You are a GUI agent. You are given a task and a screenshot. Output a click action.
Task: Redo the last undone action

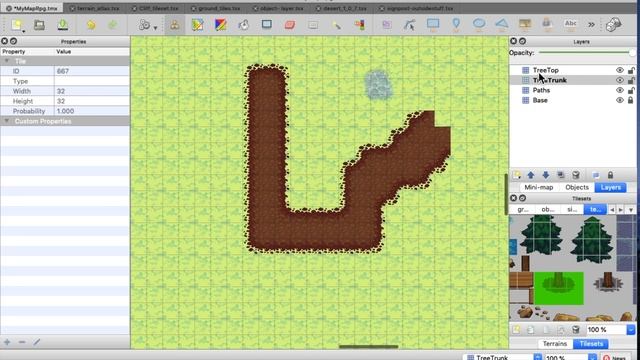tap(113, 25)
